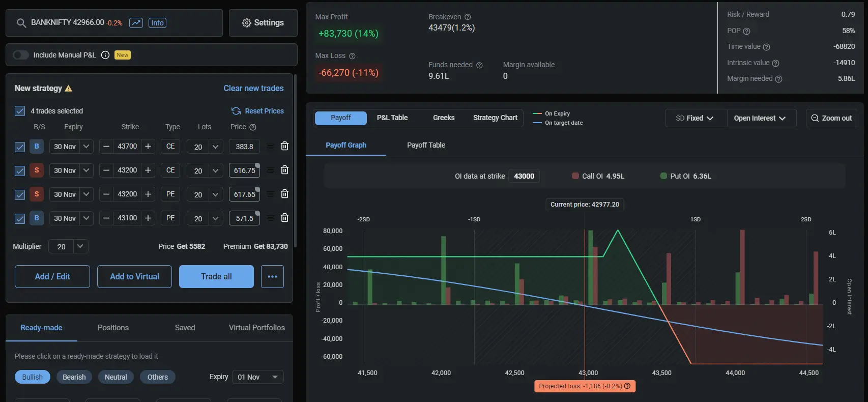Increase the 43100 strike with plus
The height and width of the screenshot is (402, 868).
(148, 218)
